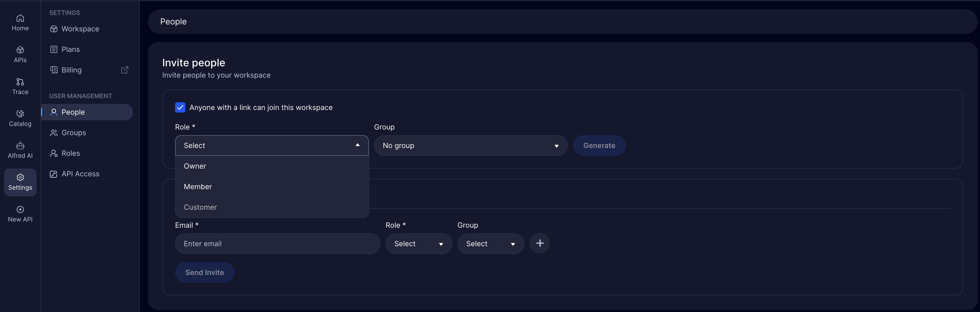Open the Group select in email invite row
The image size is (980, 312).
coord(490,244)
